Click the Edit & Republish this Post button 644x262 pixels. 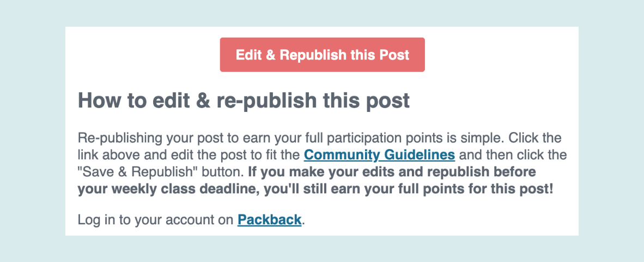322,55
